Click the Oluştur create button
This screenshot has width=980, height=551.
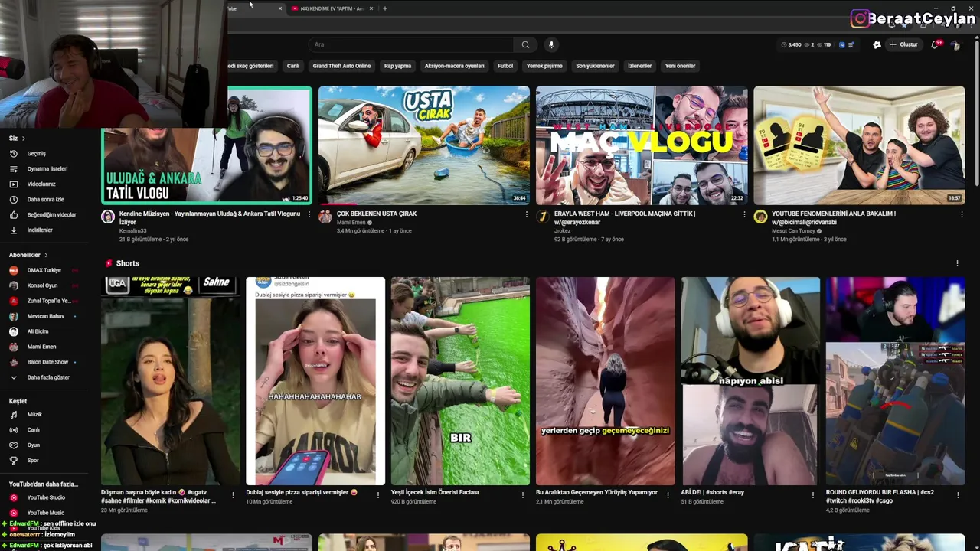pos(903,44)
